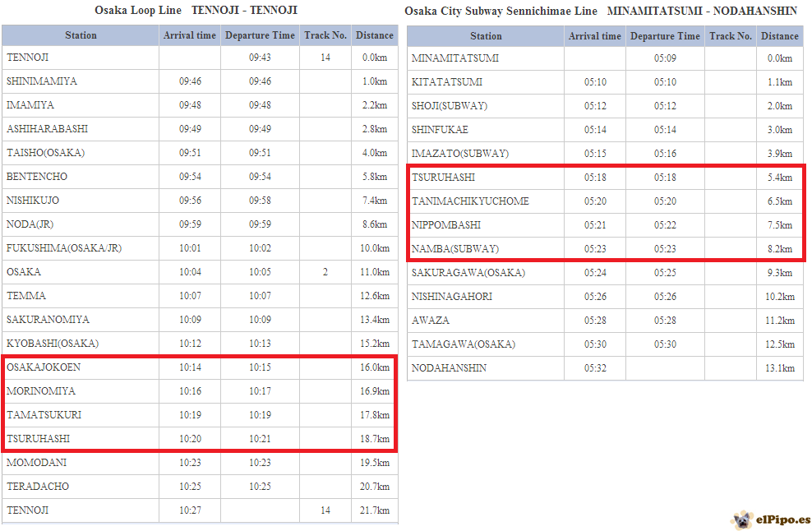Click the IMAMIYA station name
Image resolution: width=812 pixels, height=531 pixels.
pyautogui.click(x=30, y=105)
